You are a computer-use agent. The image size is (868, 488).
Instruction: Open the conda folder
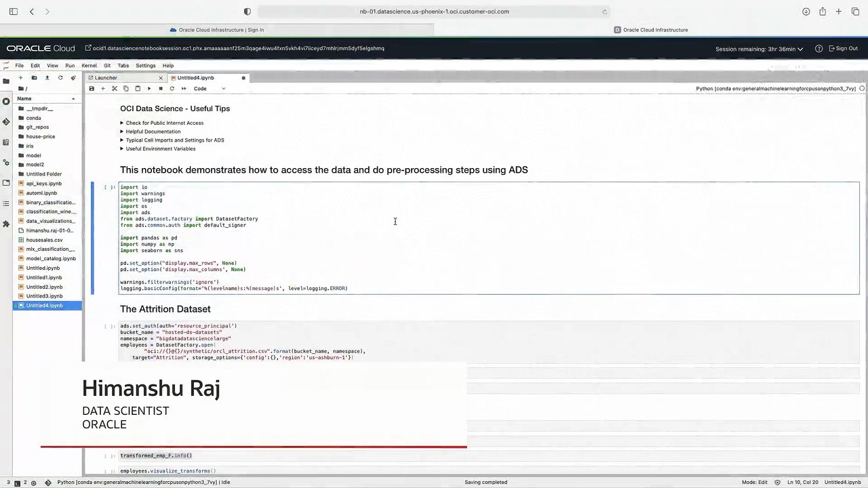[x=34, y=118]
